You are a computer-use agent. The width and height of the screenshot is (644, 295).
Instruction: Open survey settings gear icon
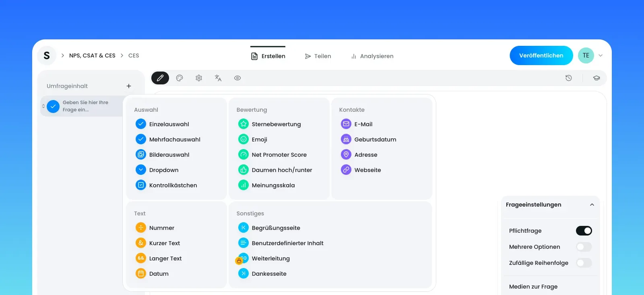(x=199, y=78)
